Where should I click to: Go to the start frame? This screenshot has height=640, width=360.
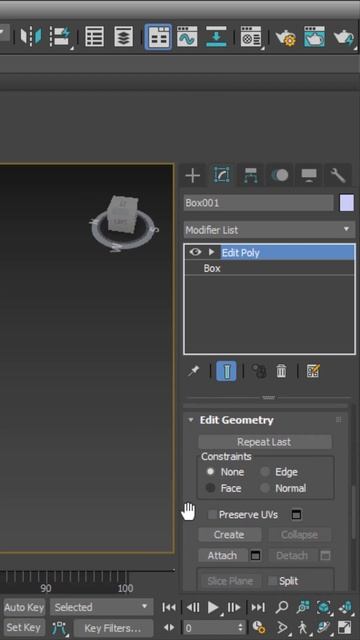pyautogui.click(x=169, y=607)
